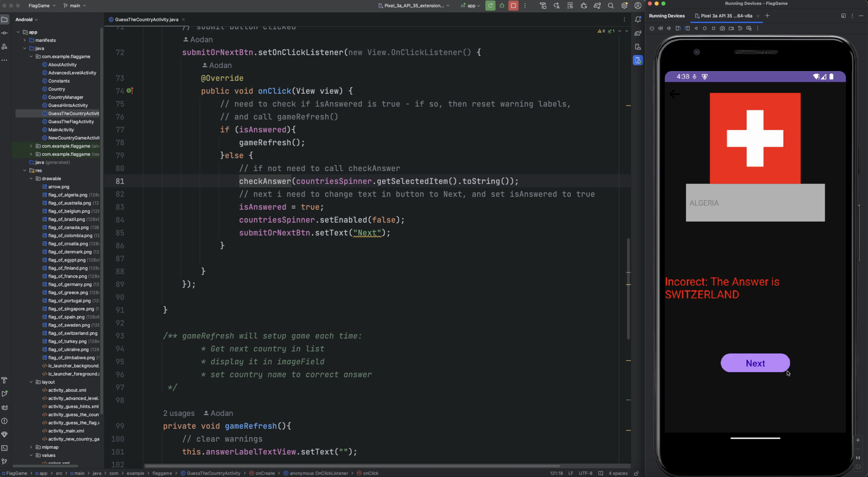Expand the manifests folder

[x=25, y=40]
